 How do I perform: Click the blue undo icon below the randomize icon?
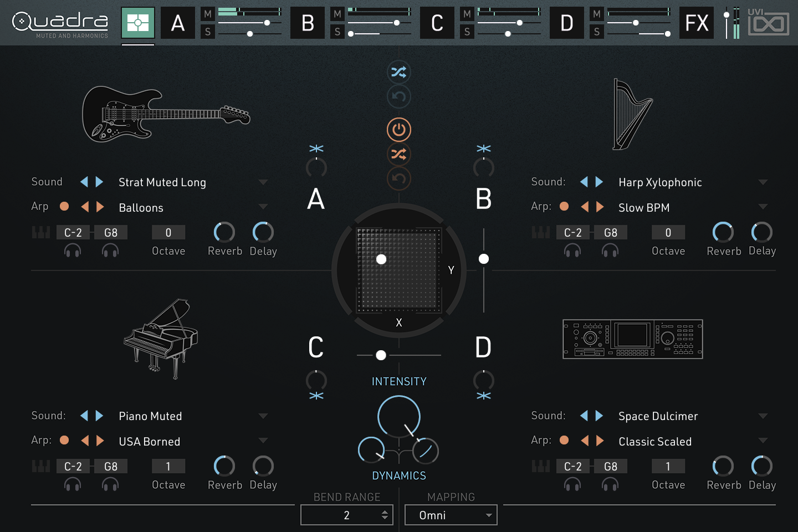399,96
